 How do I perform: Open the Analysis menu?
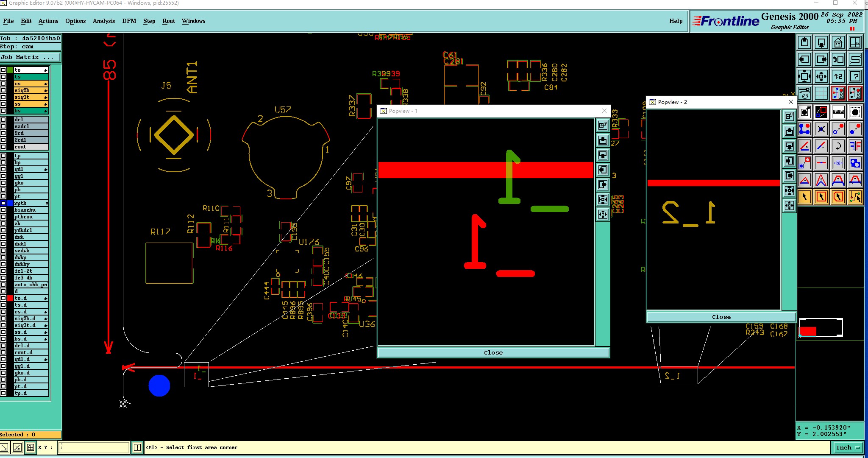click(x=103, y=21)
